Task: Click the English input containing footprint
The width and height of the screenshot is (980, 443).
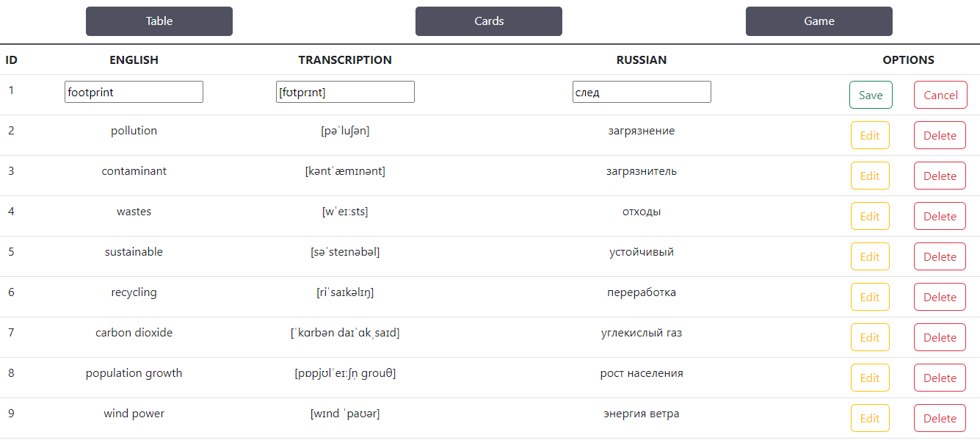Action: tap(134, 91)
